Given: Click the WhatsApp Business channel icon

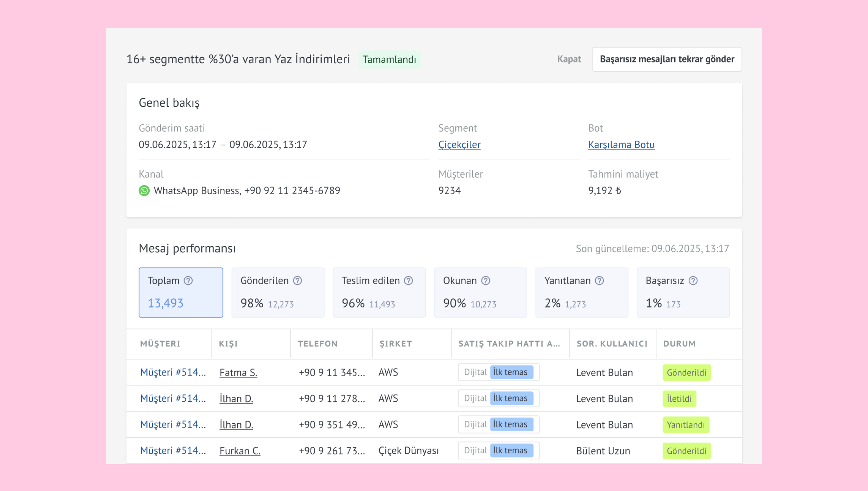Looking at the screenshot, I should (144, 191).
